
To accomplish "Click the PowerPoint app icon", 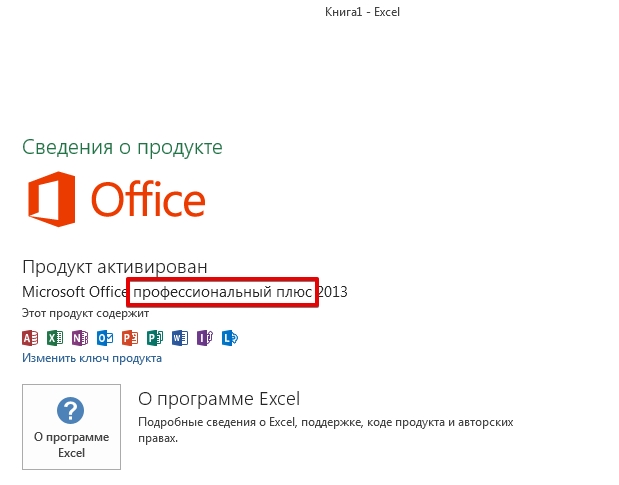I will point(130,338).
